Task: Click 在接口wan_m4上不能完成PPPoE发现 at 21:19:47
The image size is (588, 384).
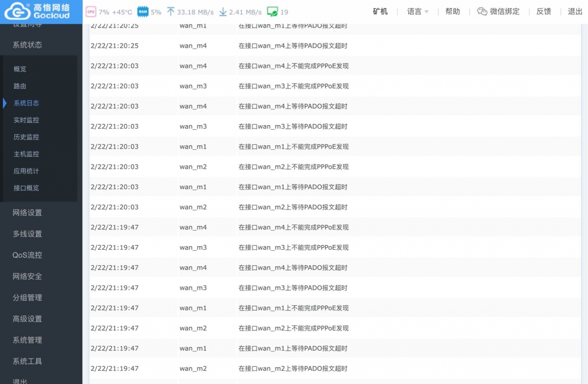Action: click(x=293, y=227)
